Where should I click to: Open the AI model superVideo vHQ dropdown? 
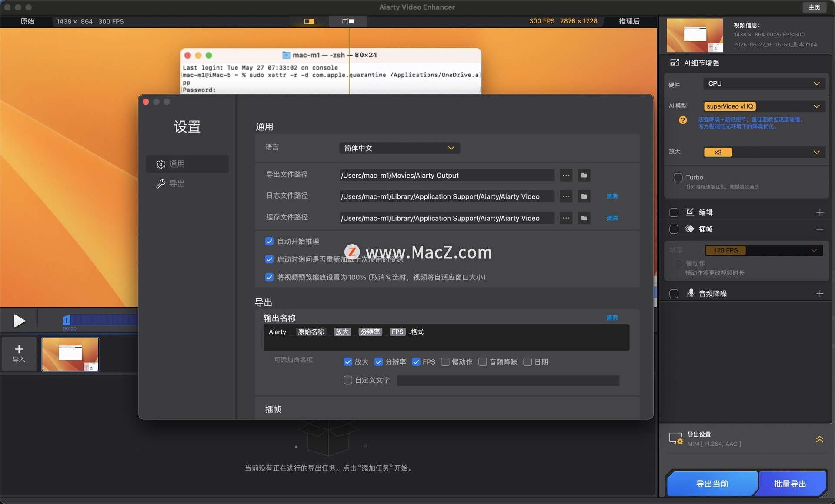764,106
